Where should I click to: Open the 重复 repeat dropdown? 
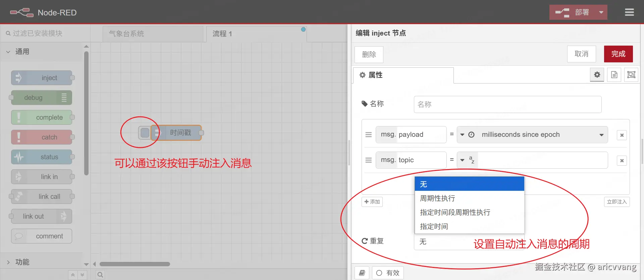click(x=469, y=241)
